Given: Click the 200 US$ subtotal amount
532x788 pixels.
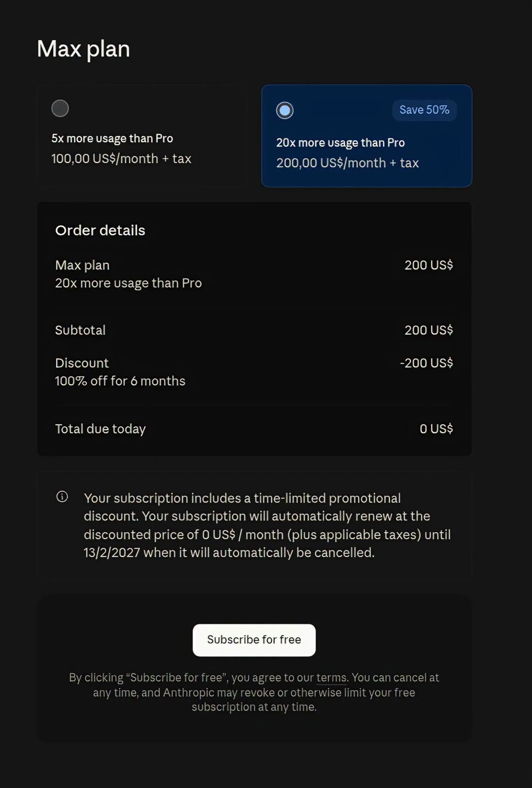Looking at the screenshot, I should click(x=429, y=330).
